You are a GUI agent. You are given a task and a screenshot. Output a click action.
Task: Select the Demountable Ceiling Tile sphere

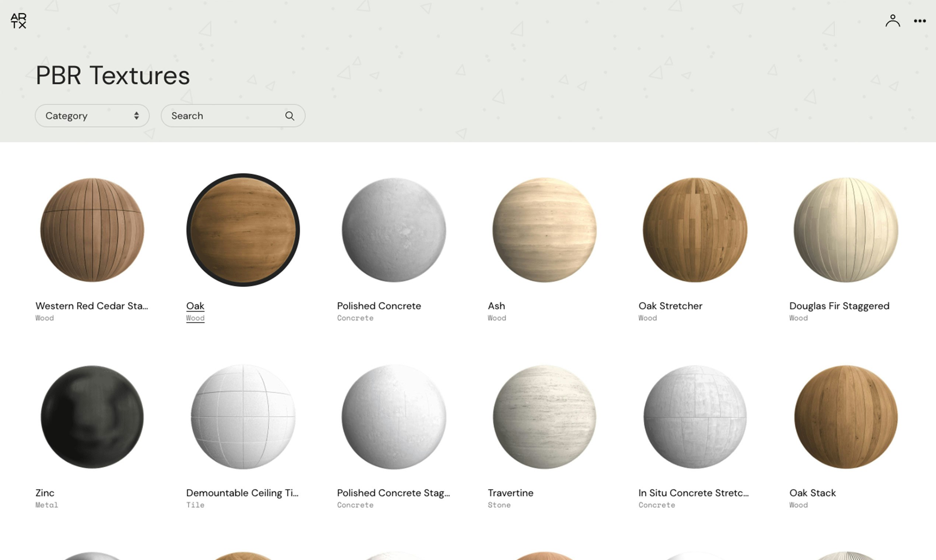tap(243, 417)
